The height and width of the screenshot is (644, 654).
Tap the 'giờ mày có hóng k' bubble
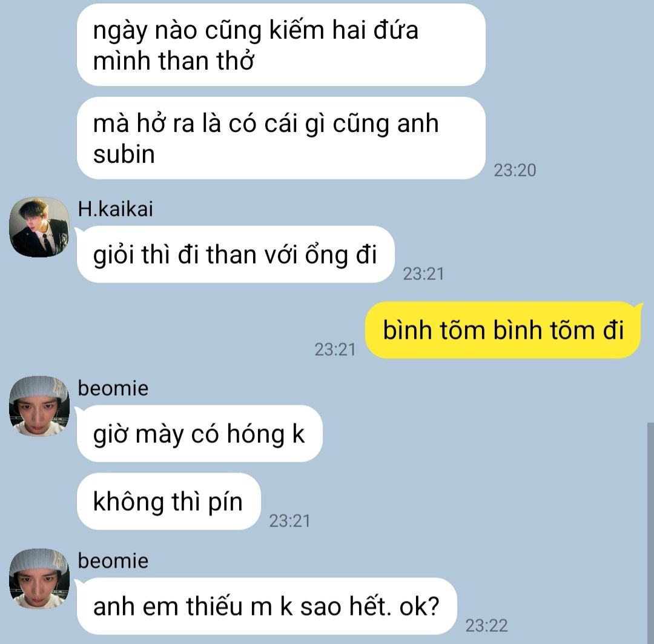point(200,434)
